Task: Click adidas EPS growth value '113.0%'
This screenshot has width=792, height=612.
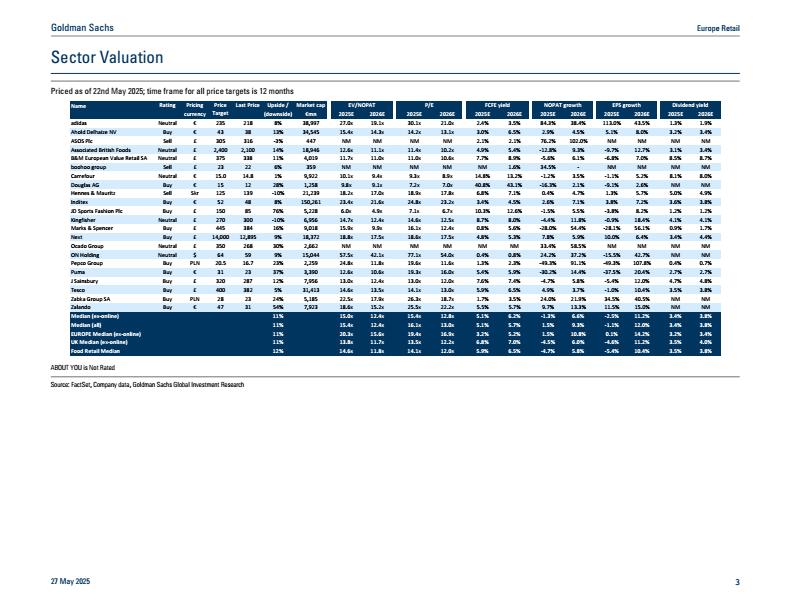Action: coord(611,123)
